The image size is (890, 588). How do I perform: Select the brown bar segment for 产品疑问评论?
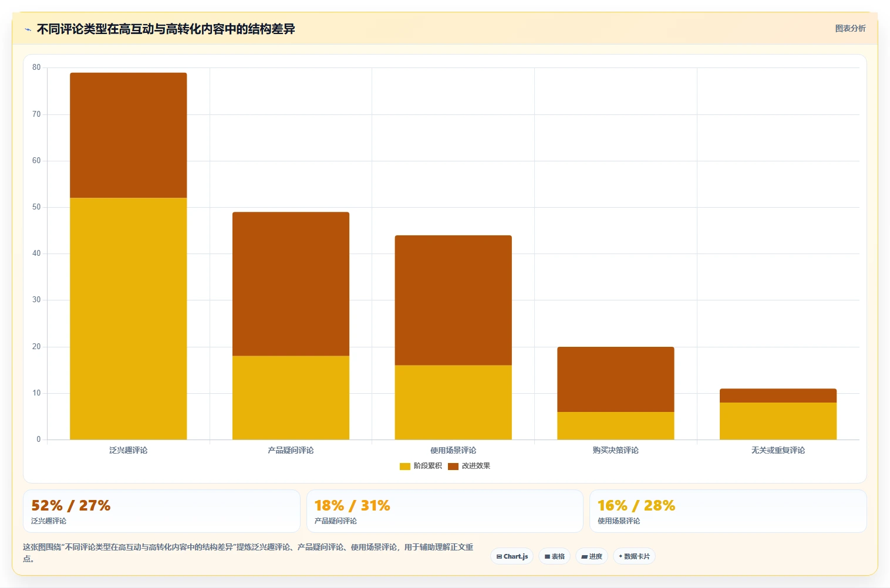(291, 284)
